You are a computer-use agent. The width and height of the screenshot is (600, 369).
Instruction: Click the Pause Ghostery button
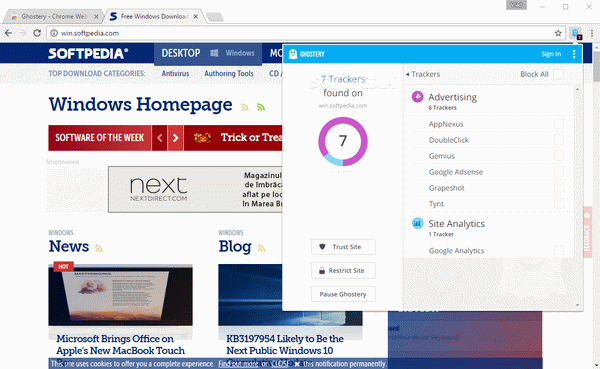coord(343,294)
